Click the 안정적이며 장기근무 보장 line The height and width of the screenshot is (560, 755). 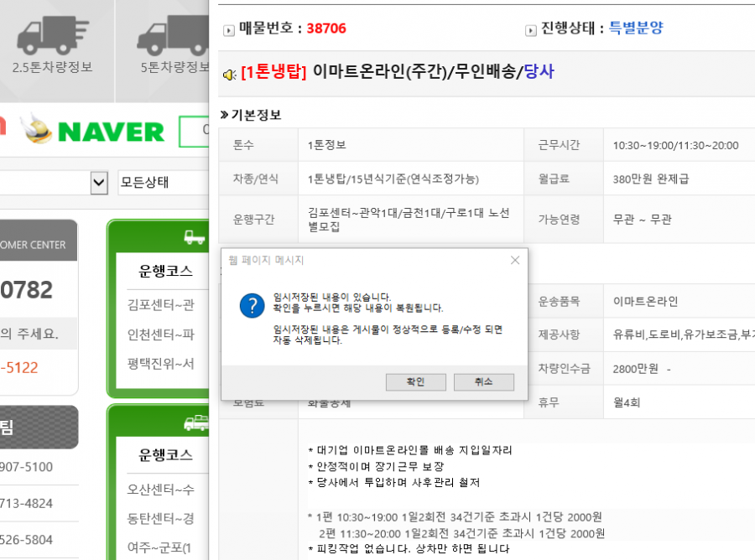point(376,466)
